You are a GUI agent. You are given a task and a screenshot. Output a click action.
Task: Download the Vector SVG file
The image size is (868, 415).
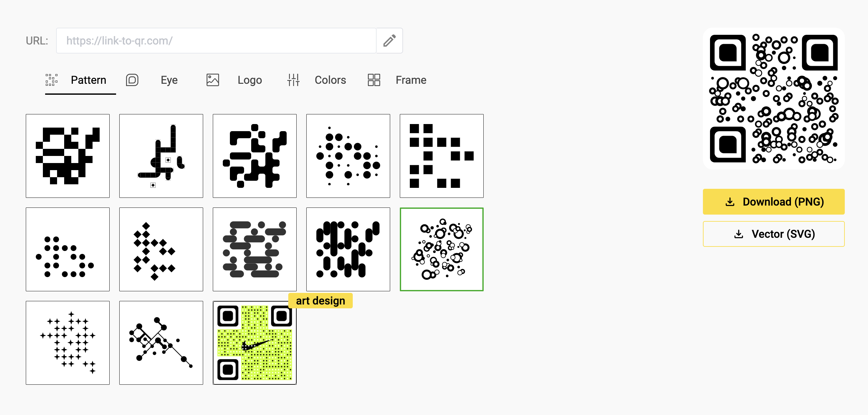pyautogui.click(x=774, y=234)
